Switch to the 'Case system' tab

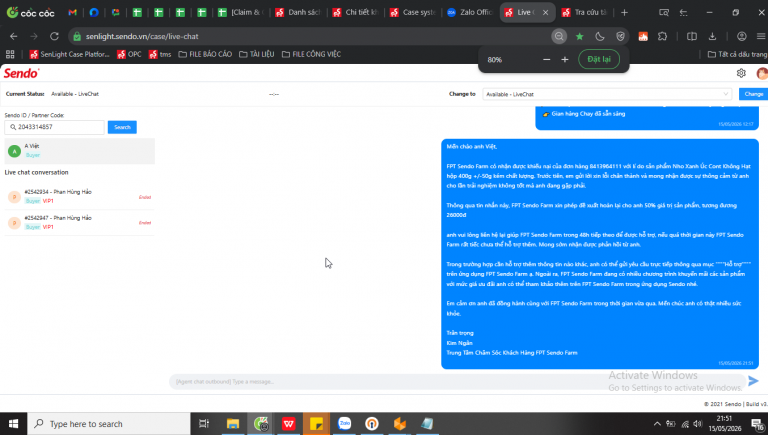[x=412, y=12]
